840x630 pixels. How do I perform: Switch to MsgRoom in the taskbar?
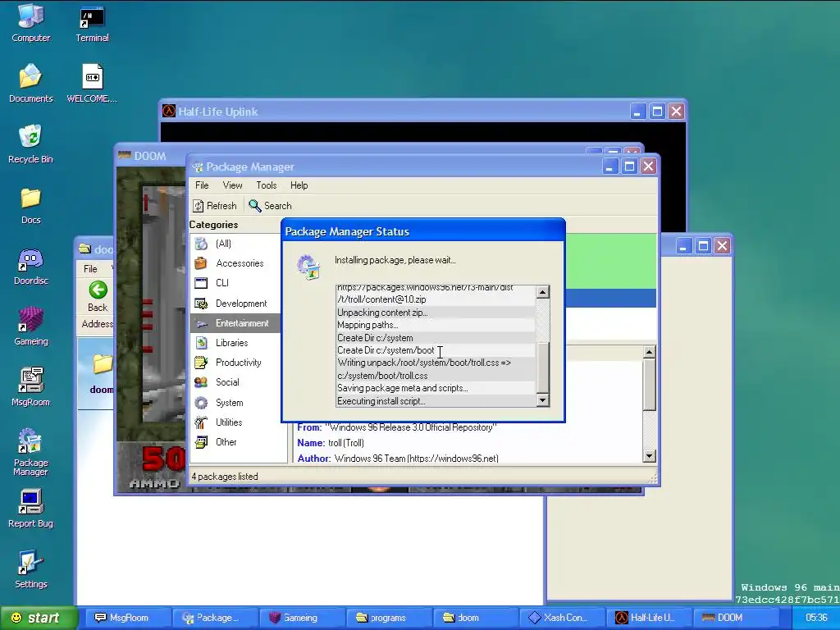tap(129, 619)
